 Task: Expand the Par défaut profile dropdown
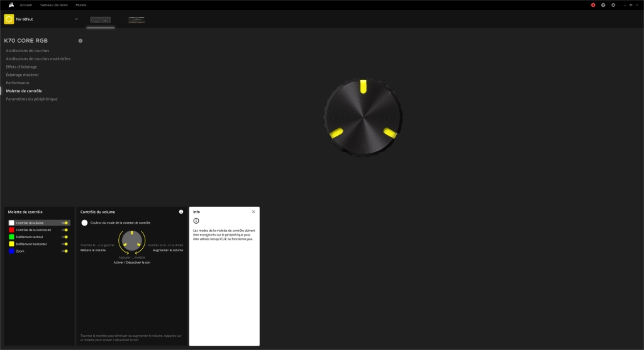tap(77, 19)
